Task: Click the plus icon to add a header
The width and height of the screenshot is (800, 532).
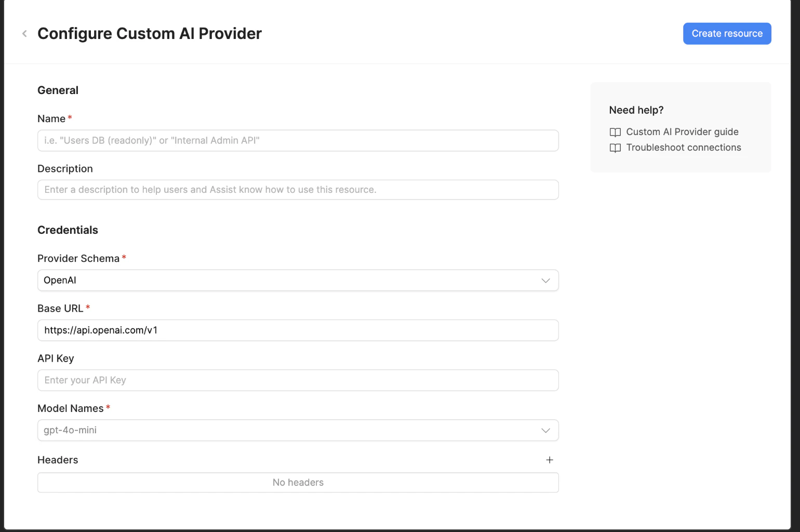Action: [x=550, y=460]
